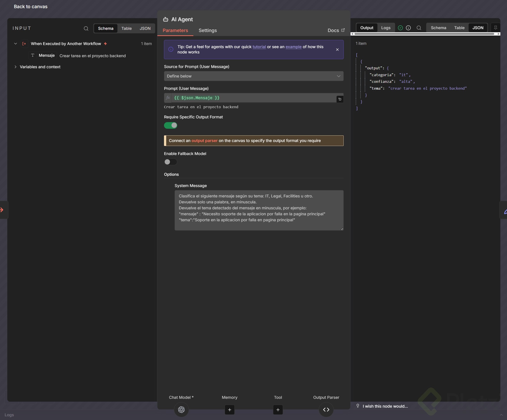Open the Logs tab in output
The image size is (507, 420).
pyautogui.click(x=386, y=28)
